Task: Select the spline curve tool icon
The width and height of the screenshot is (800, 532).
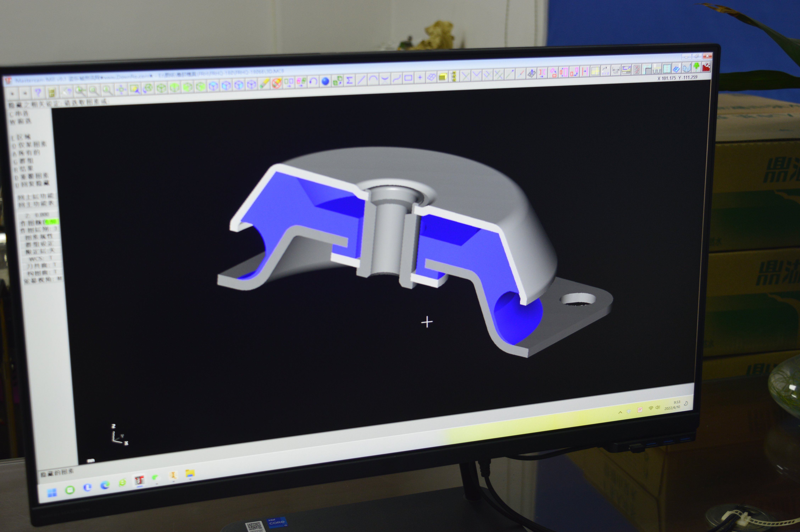Action: pyautogui.click(x=396, y=78)
